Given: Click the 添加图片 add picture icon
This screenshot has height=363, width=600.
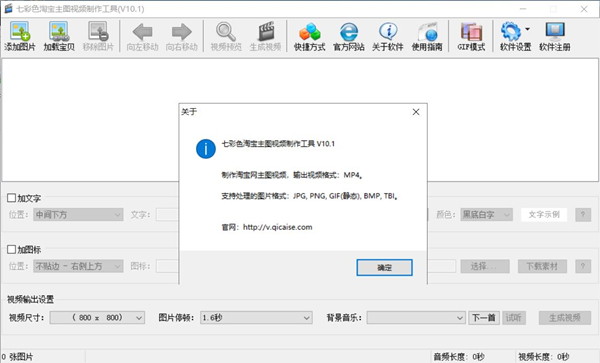Looking at the screenshot, I should pyautogui.click(x=20, y=36).
